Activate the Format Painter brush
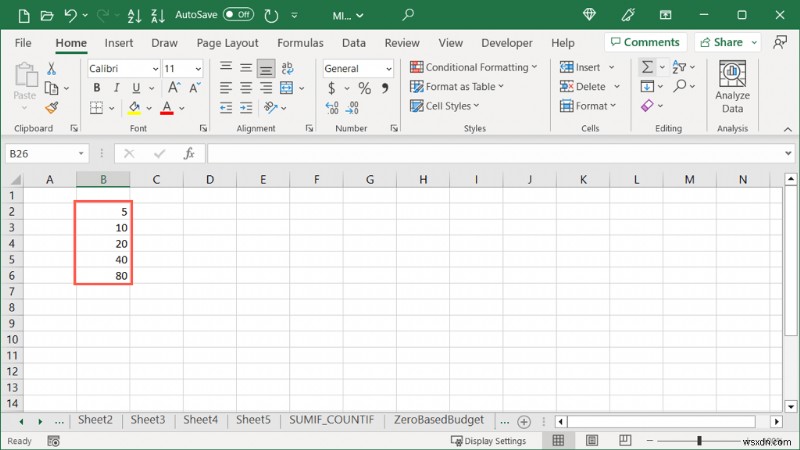 [x=52, y=108]
